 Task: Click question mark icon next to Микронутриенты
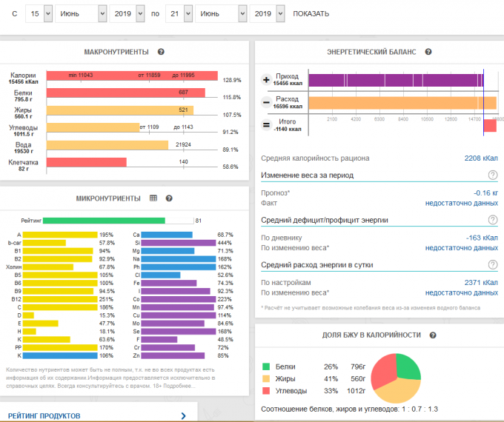pyautogui.click(x=169, y=198)
